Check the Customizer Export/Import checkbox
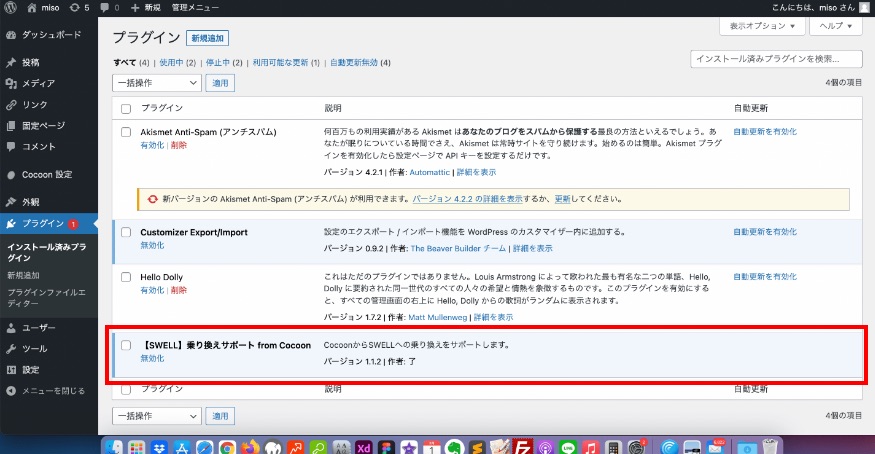The width and height of the screenshot is (875, 454). pyautogui.click(x=126, y=232)
